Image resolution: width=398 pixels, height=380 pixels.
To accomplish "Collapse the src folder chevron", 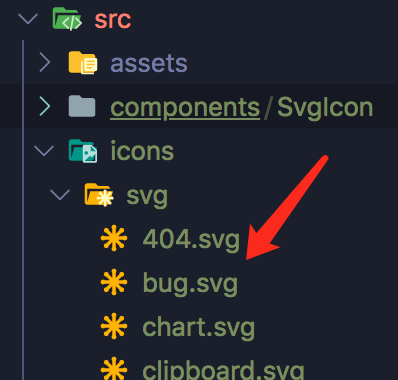I will coord(28,19).
